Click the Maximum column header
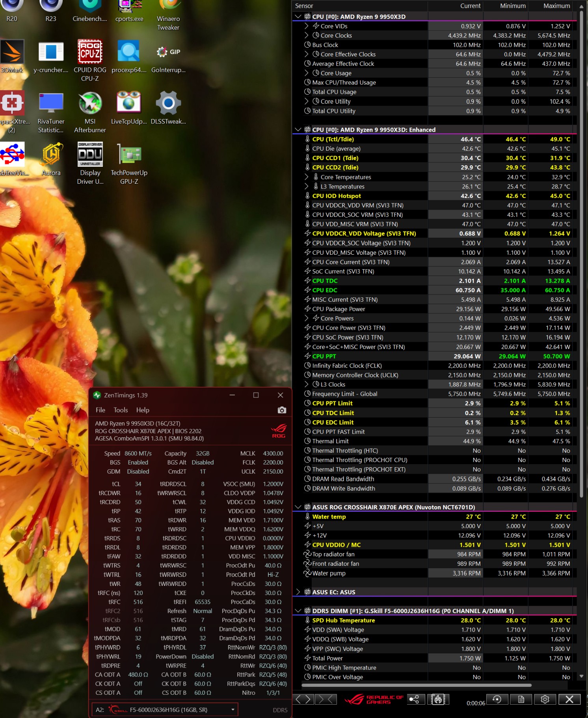This screenshot has width=588, height=718. [x=551, y=6]
